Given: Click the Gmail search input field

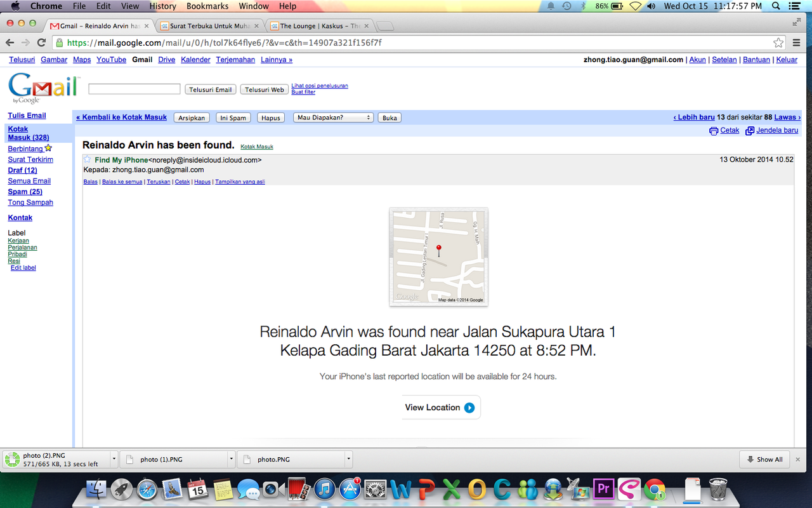Looking at the screenshot, I should pyautogui.click(x=134, y=90).
